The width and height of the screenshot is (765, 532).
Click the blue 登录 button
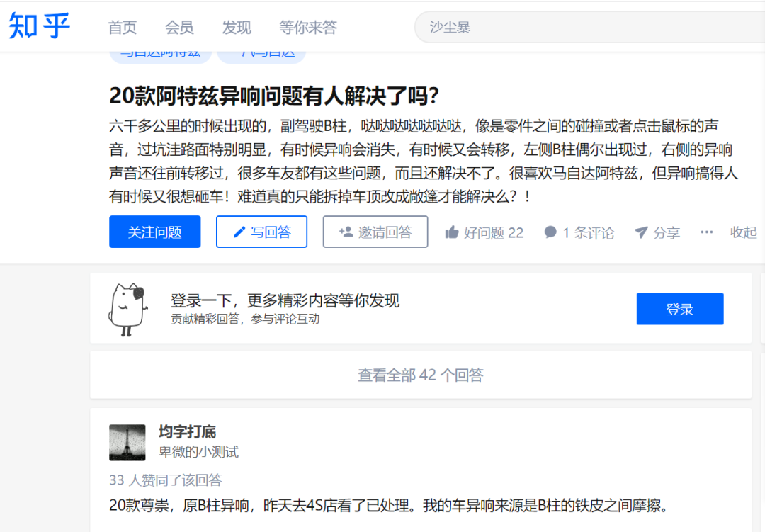pos(679,309)
